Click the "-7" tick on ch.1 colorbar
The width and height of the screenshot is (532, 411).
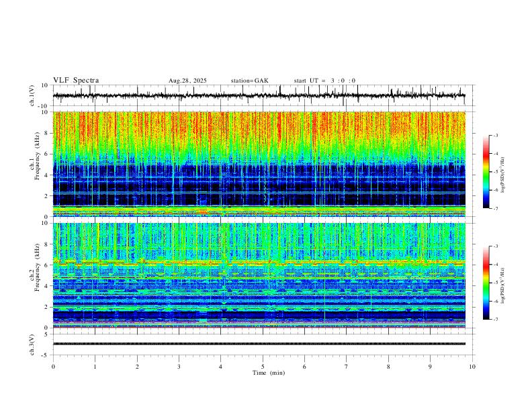[495, 208]
